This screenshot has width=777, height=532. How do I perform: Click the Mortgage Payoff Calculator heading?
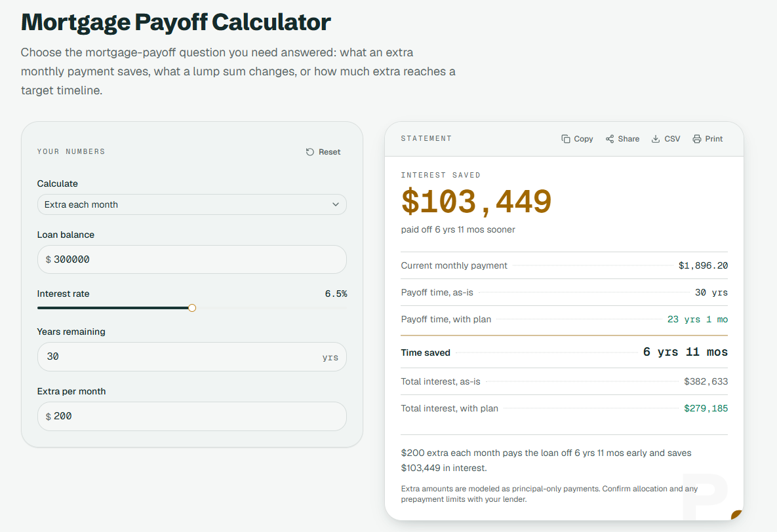pyautogui.click(x=176, y=22)
